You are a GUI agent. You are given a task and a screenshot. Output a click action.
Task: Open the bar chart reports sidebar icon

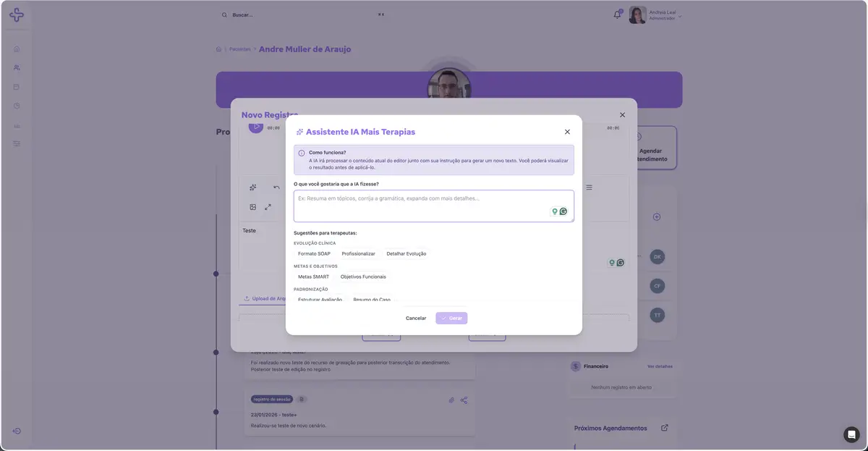17,125
